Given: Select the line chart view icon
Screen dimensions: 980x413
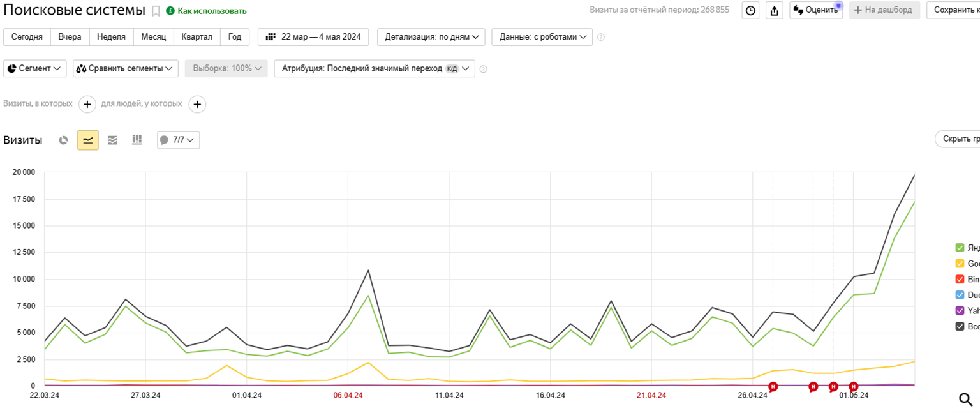Looking at the screenshot, I should click(x=88, y=140).
